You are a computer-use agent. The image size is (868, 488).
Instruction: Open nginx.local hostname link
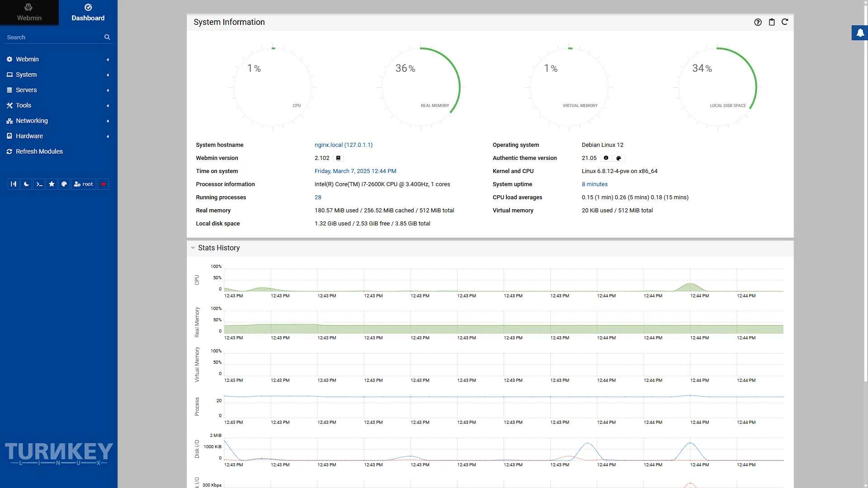(344, 145)
